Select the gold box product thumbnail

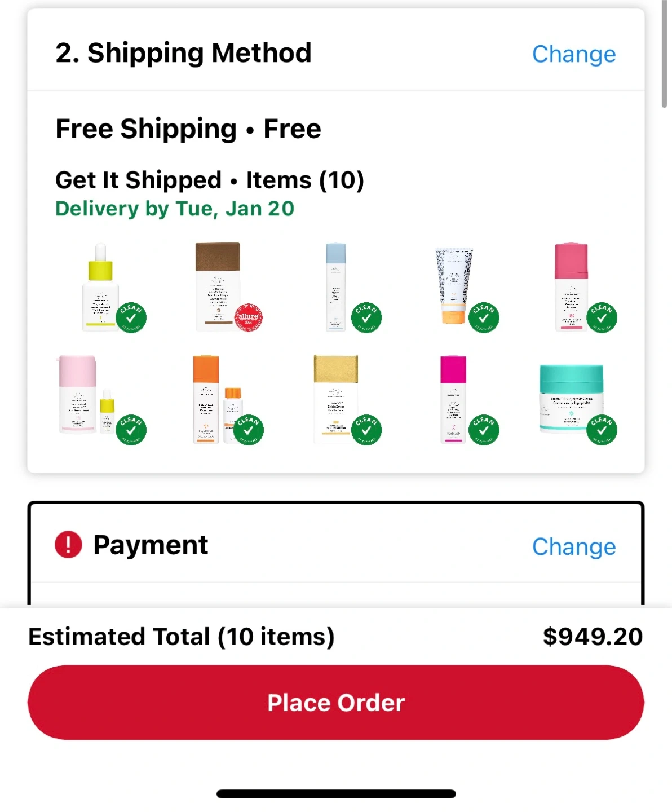click(336, 399)
